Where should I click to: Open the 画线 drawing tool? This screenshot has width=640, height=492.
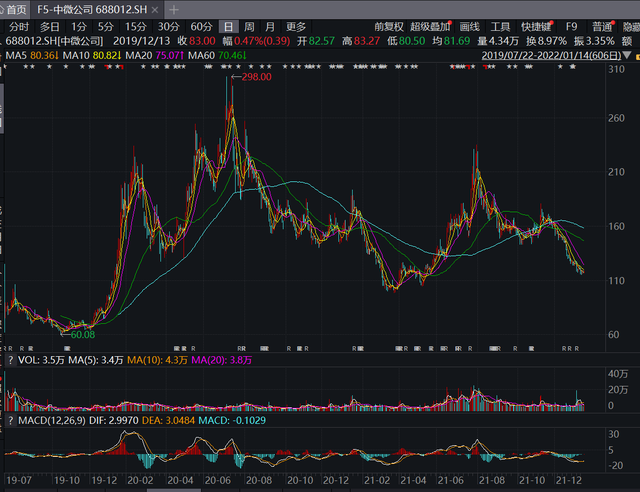tap(469, 27)
